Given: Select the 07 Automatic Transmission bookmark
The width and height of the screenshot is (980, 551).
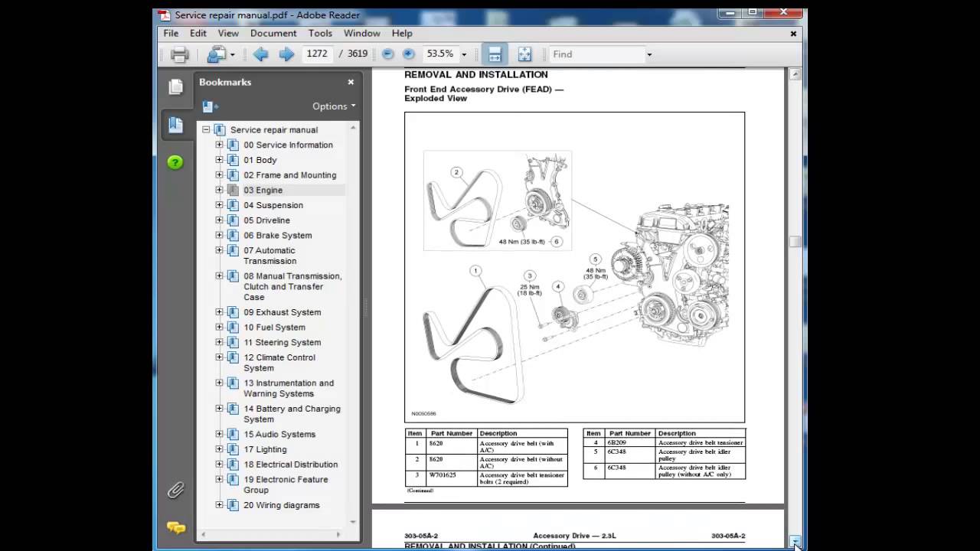Looking at the screenshot, I should pyautogui.click(x=269, y=256).
